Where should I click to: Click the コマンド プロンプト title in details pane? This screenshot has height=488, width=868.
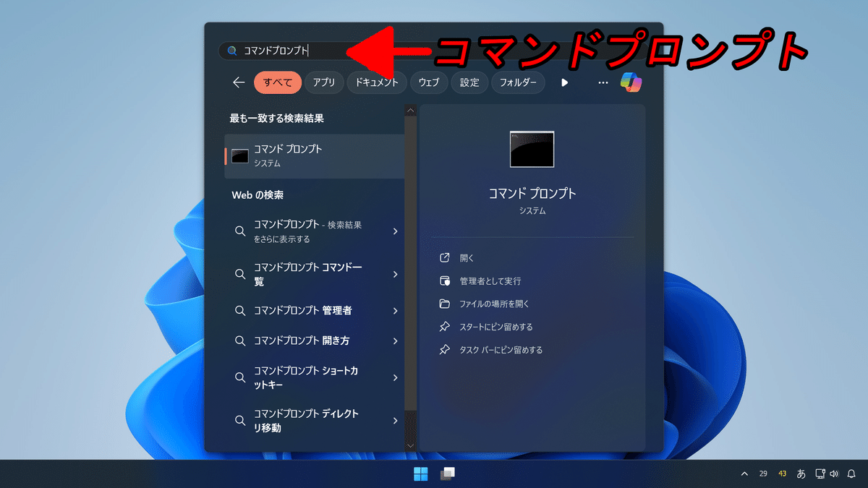(x=532, y=194)
